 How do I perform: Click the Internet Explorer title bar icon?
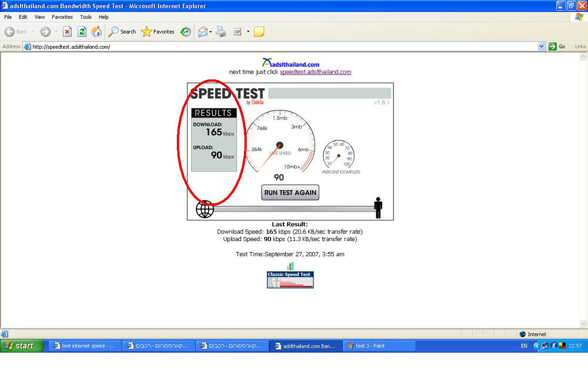[x=5, y=6]
